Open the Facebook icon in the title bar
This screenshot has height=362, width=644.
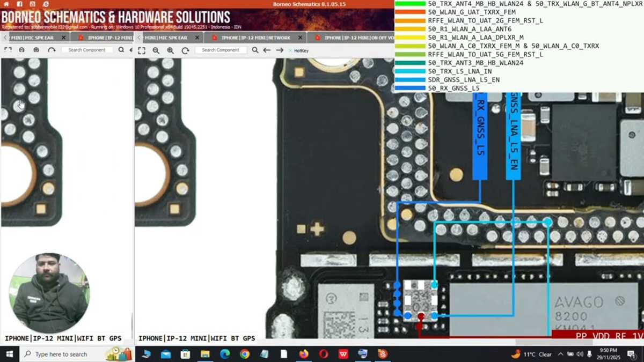click(19, 4)
